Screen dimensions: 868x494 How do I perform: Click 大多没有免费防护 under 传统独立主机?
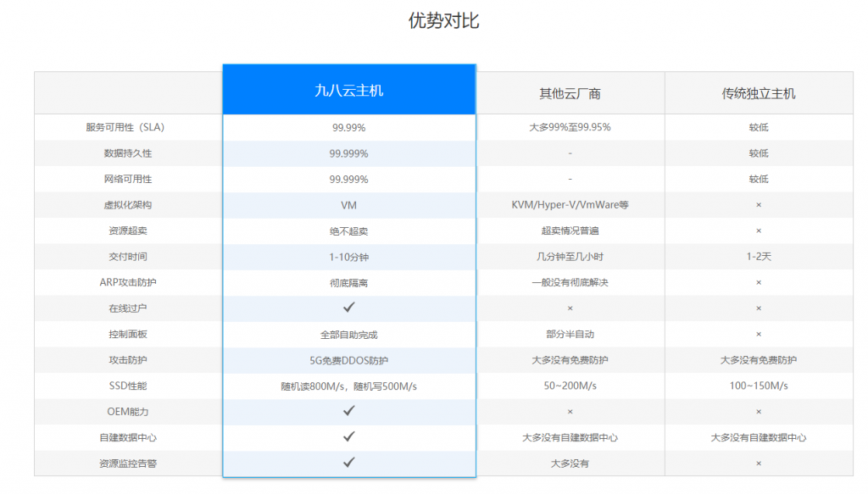759,360
